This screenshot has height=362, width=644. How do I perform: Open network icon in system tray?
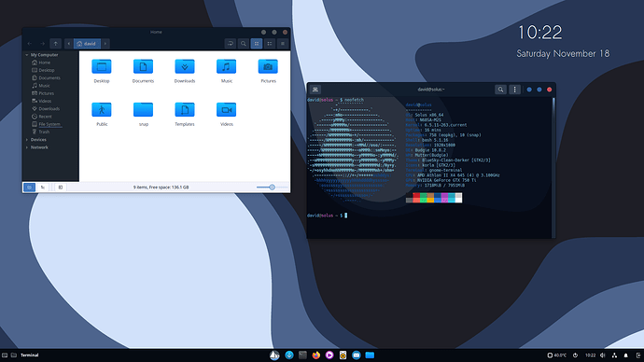[x=614, y=355]
